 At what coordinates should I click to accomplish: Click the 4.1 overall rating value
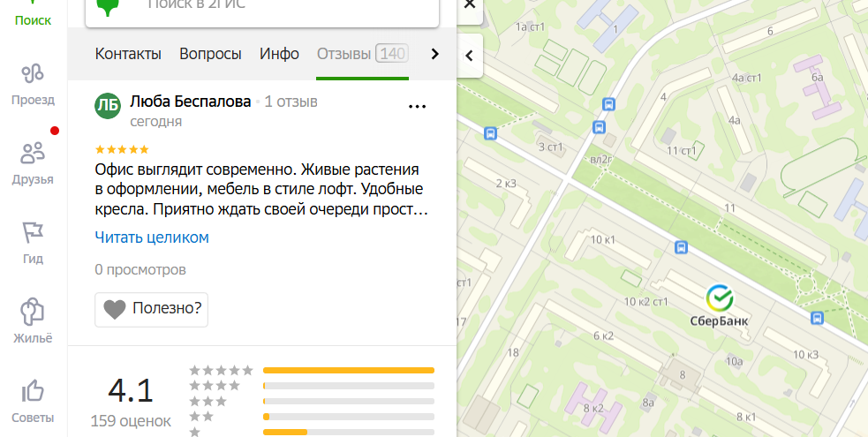click(x=131, y=390)
